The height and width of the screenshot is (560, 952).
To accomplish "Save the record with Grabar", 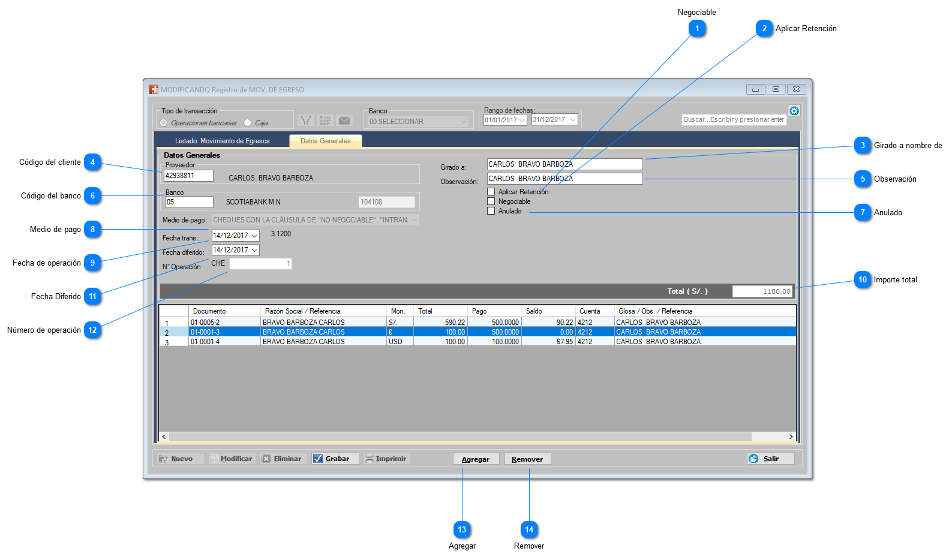I will [x=335, y=459].
